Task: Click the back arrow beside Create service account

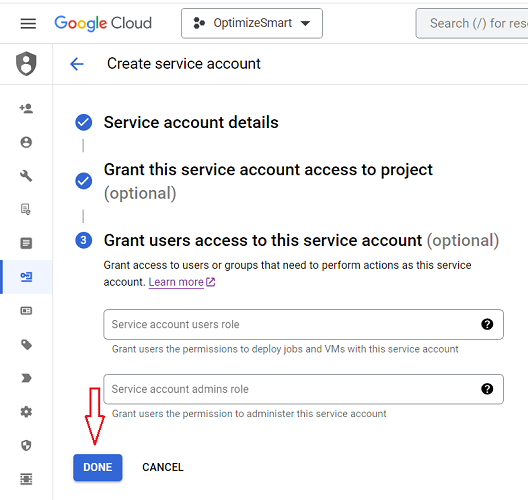Action: (x=77, y=64)
